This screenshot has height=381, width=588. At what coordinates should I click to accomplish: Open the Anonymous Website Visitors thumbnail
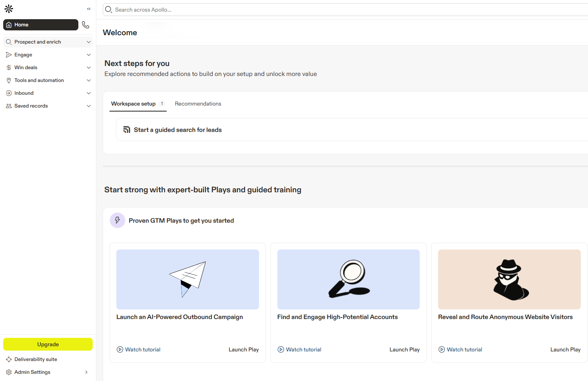point(509,279)
